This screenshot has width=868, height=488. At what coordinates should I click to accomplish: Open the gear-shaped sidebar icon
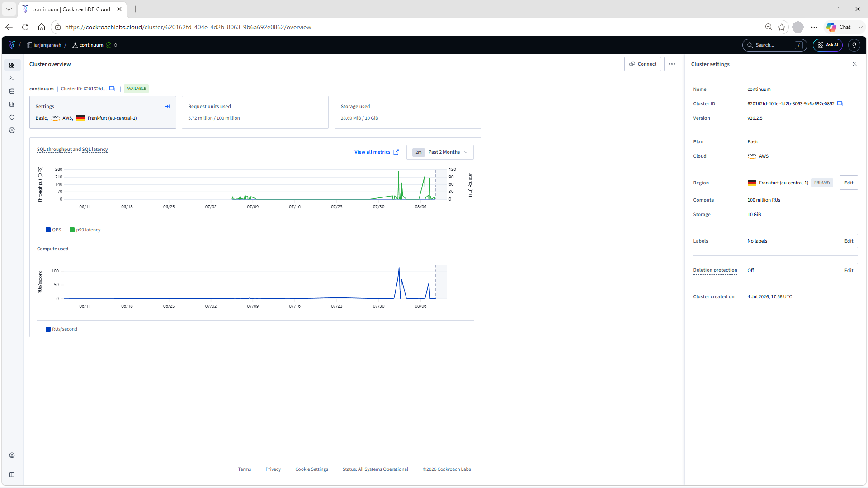point(12,131)
